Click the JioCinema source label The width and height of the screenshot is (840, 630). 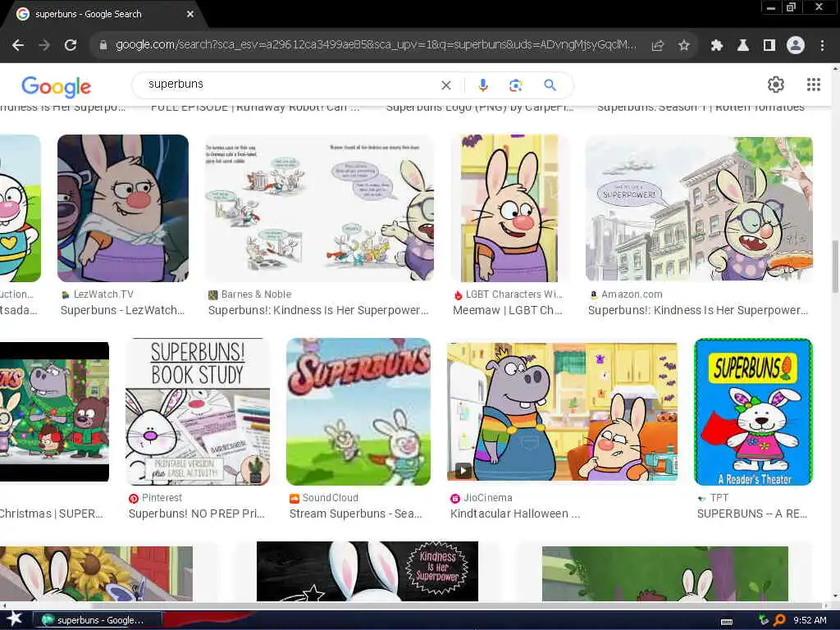[487, 498]
